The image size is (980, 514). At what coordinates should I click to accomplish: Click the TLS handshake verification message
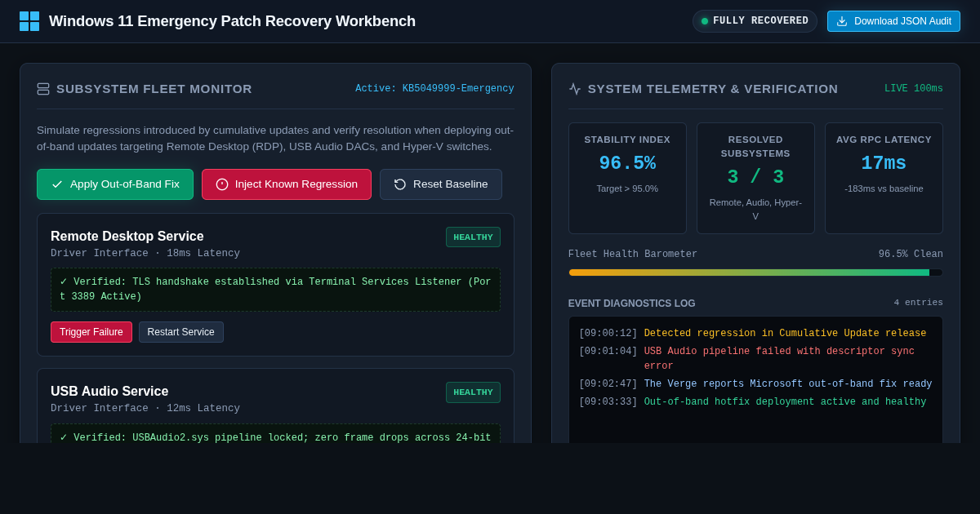tap(275, 290)
